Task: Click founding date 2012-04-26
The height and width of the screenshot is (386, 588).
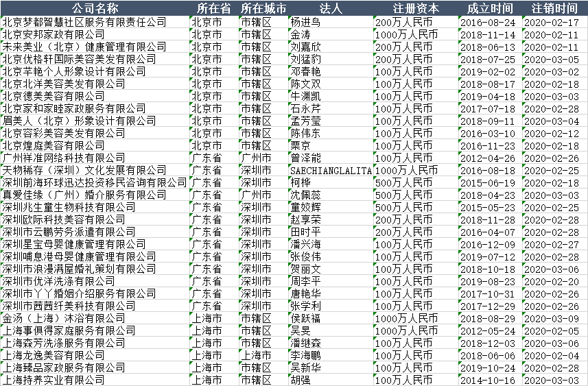Action: 490,158
